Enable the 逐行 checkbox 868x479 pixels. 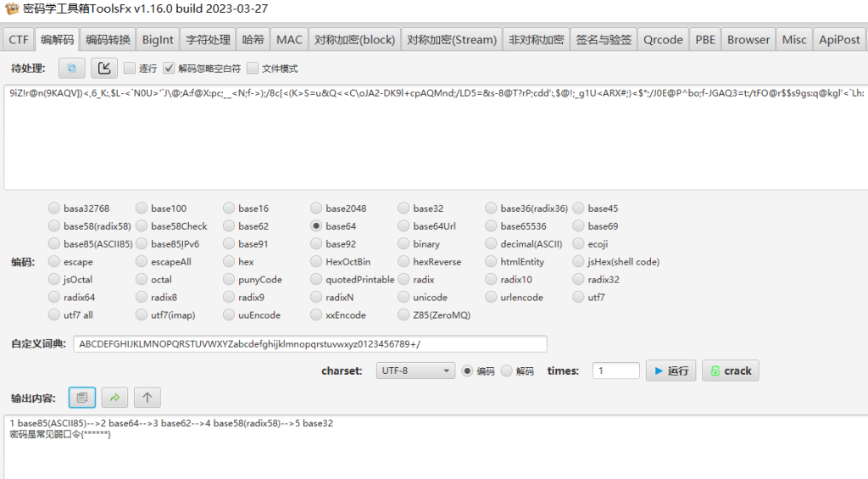130,69
